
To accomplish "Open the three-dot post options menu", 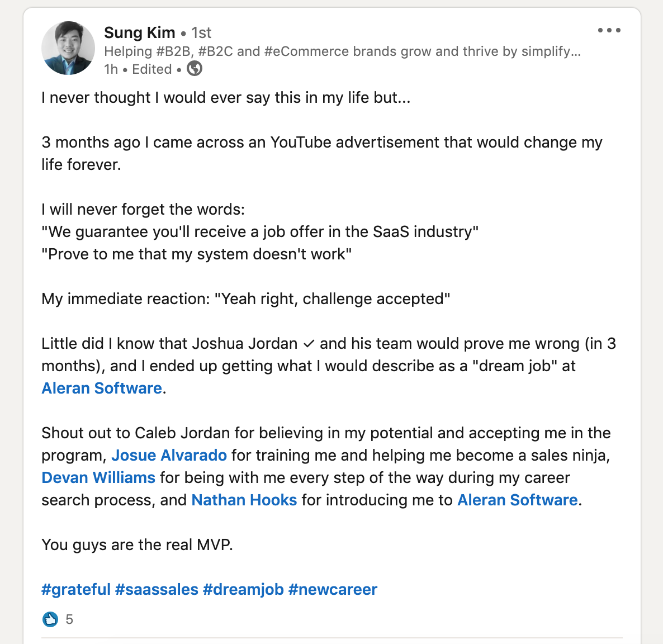I will click(609, 30).
